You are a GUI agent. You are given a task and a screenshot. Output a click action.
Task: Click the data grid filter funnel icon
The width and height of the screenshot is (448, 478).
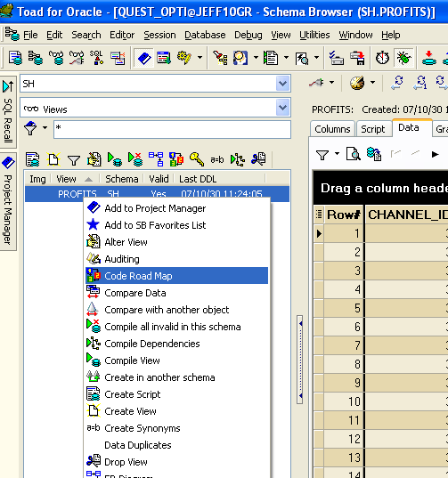click(x=322, y=155)
